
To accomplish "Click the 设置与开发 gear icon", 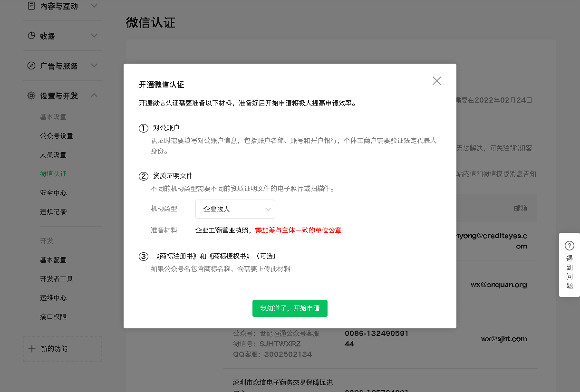I will 31,96.
